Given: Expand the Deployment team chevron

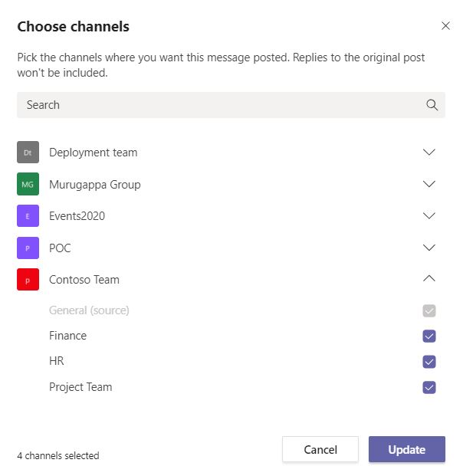Looking at the screenshot, I should pos(429,152).
